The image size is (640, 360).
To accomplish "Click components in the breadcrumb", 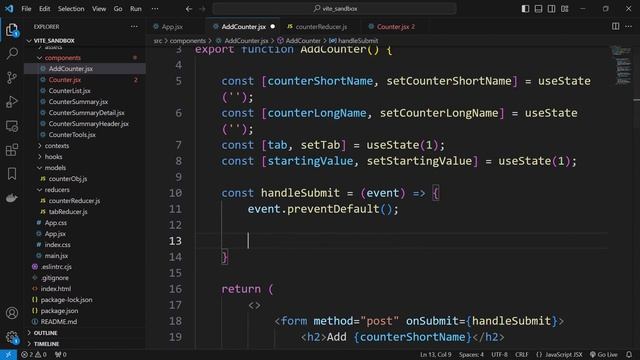I will click(188, 41).
